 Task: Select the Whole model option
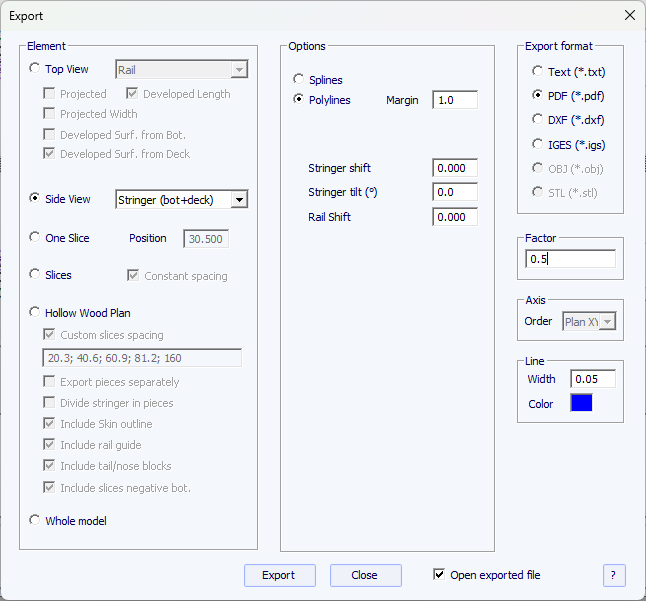tap(36, 520)
